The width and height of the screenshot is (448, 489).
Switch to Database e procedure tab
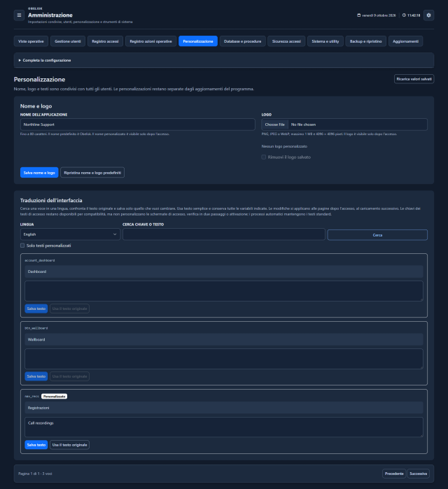(242, 41)
